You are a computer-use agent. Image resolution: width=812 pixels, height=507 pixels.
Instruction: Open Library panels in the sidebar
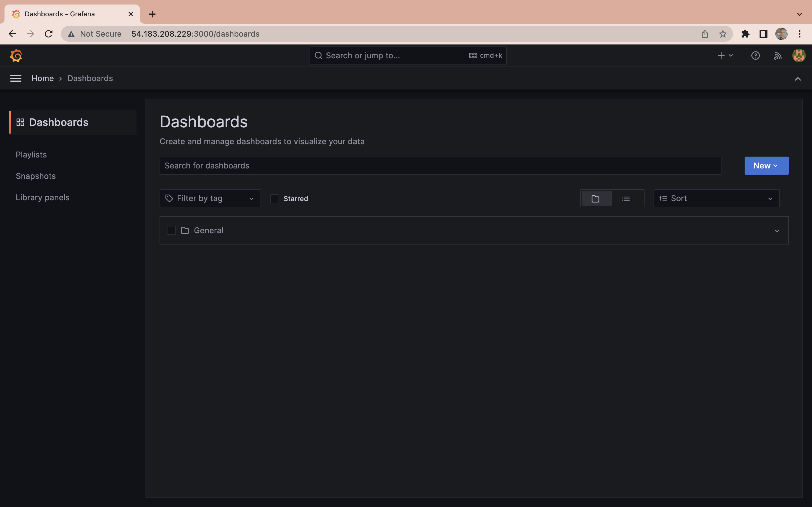43,197
